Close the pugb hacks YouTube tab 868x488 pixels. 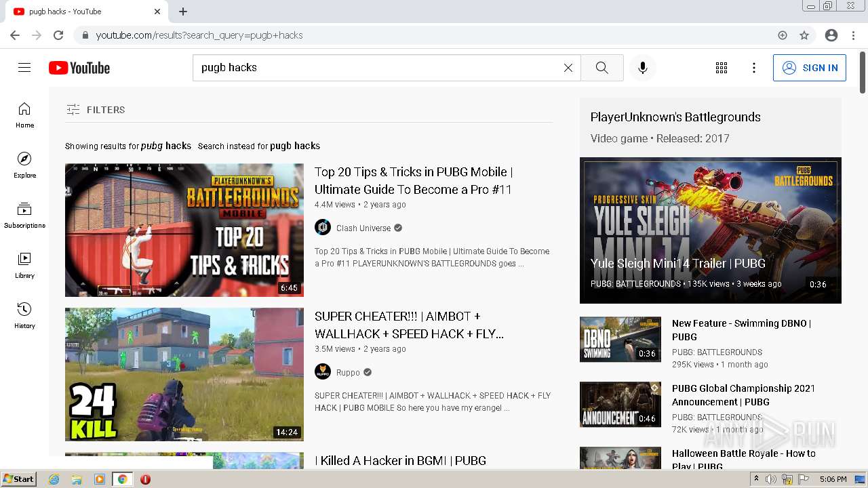pos(157,12)
